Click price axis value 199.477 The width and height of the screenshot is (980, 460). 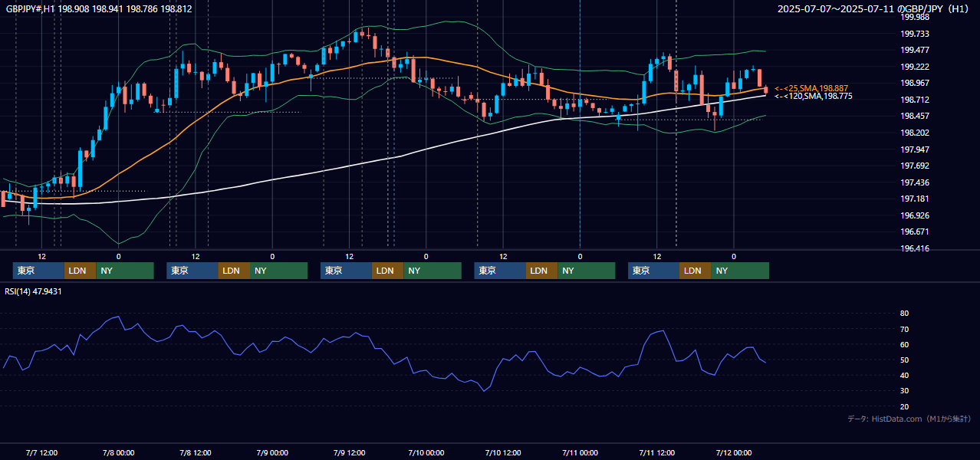tap(915, 50)
